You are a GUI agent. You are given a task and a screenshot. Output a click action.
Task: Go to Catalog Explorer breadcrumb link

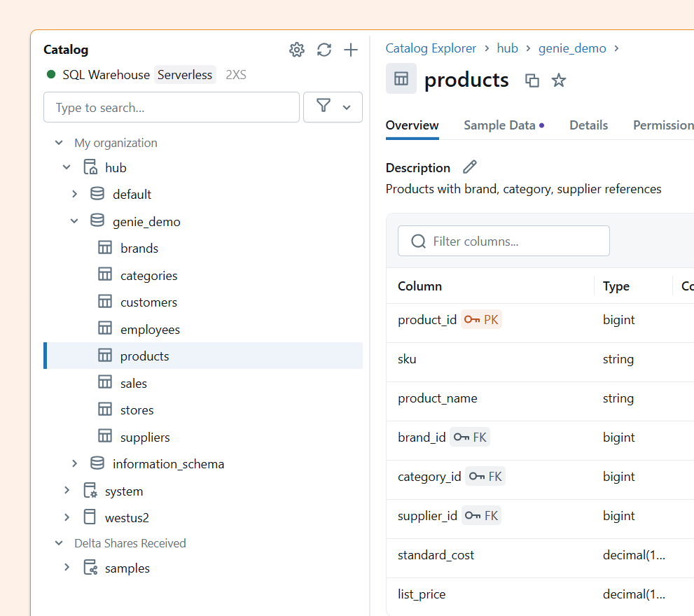[x=431, y=48]
